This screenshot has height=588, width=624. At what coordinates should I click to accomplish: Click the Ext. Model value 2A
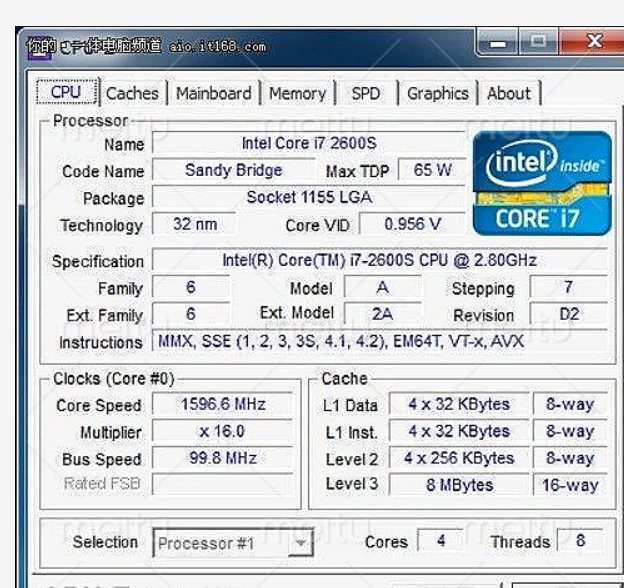[382, 314]
